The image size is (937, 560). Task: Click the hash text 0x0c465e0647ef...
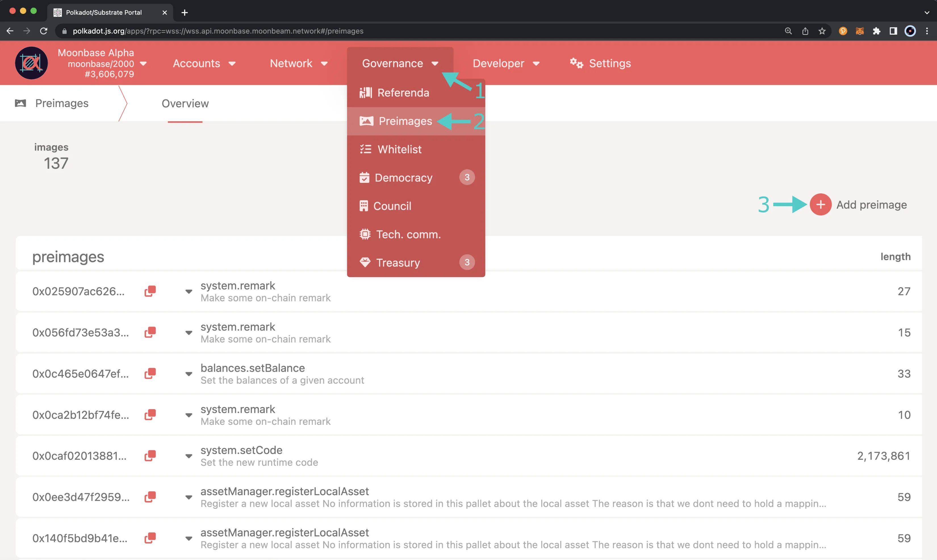coord(80,374)
